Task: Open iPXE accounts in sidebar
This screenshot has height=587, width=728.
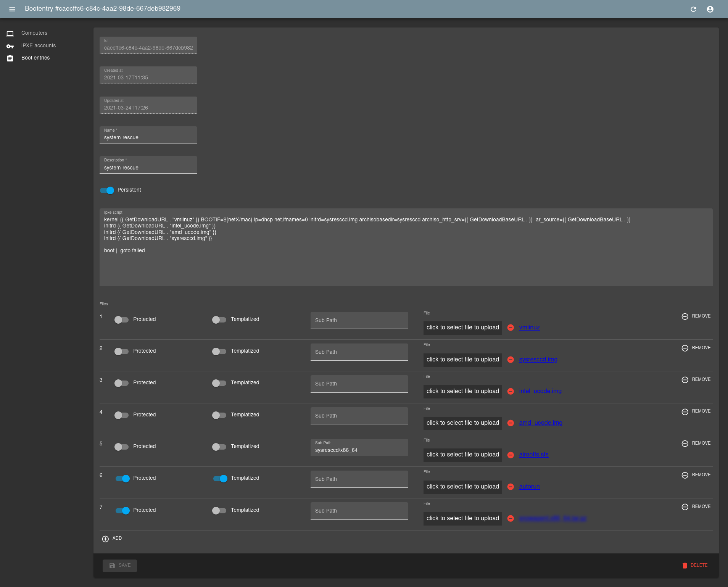Action: click(x=39, y=45)
